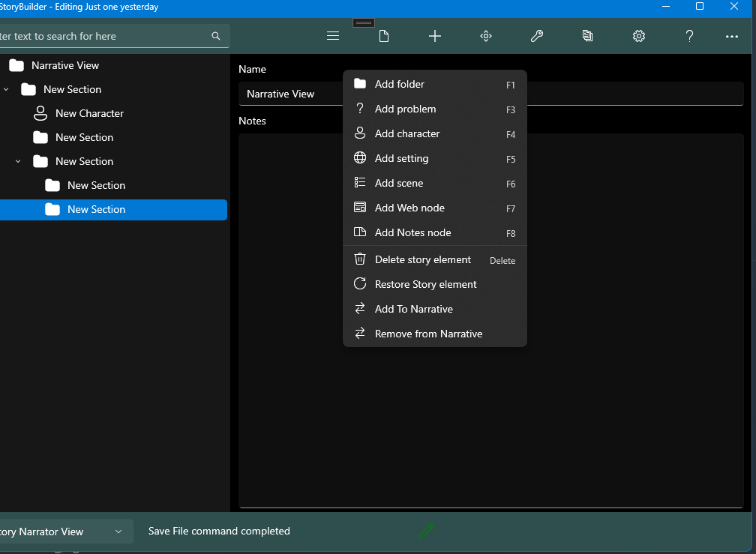Open StoryBuilder preferences via gear icon
Image resolution: width=756 pixels, height=554 pixels.
point(638,35)
